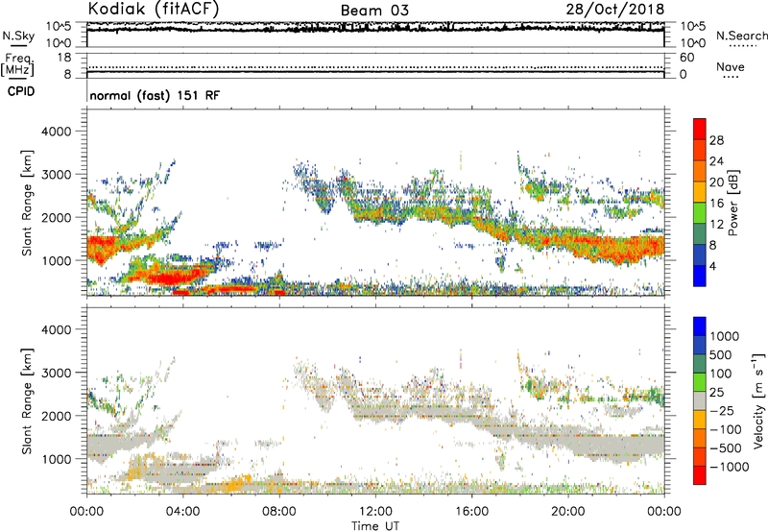Click the '20:00' time axis tick label
This screenshot has height=532, width=768.
click(x=568, y=512)
